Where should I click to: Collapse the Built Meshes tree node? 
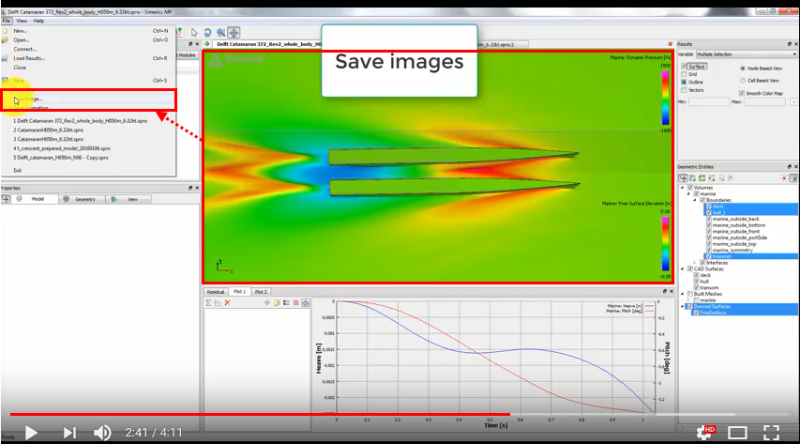pos(683,294)
